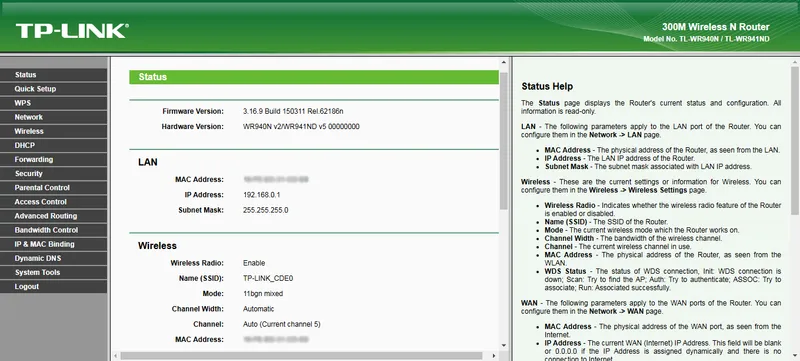
Task: Open the Dynamic DNS menu
Action: pos(54,258)
